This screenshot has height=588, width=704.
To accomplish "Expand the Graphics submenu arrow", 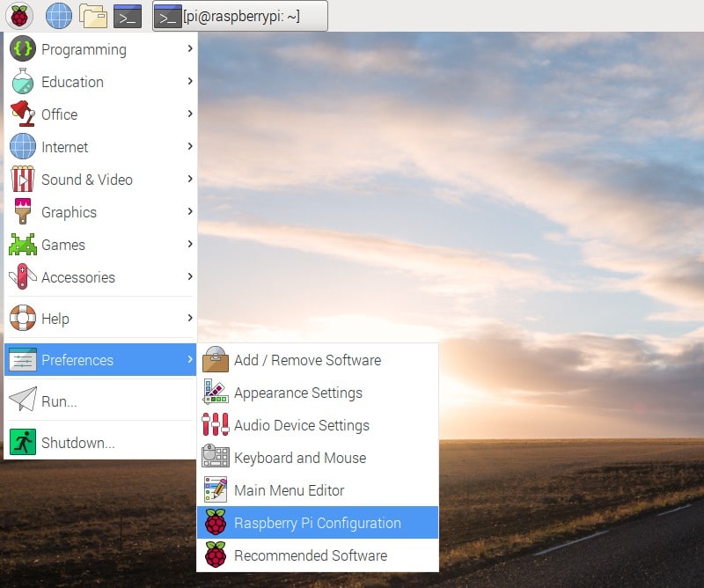I will point(190,211).
